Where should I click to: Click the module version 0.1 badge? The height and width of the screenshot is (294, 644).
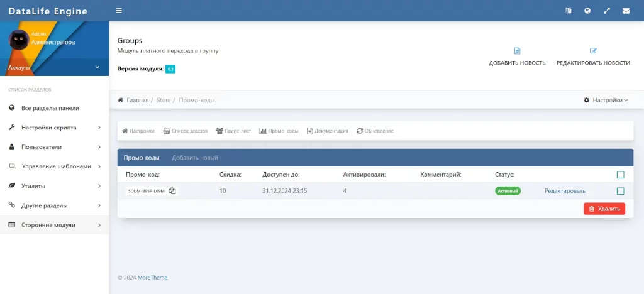[170, 69]
